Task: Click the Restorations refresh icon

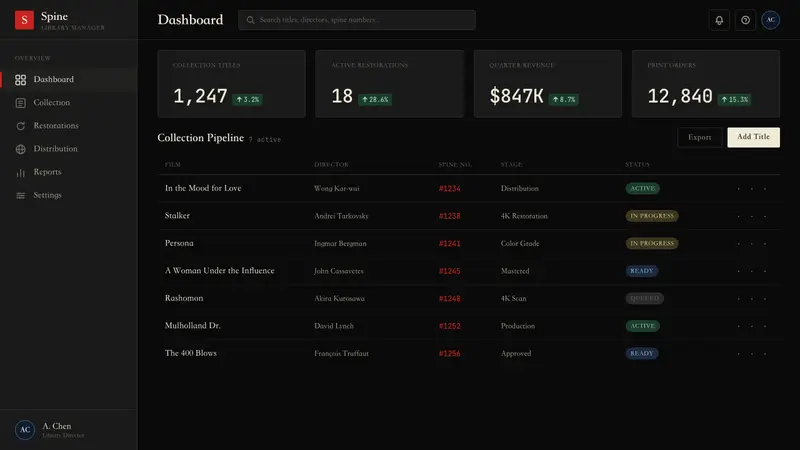Action: 20,126
